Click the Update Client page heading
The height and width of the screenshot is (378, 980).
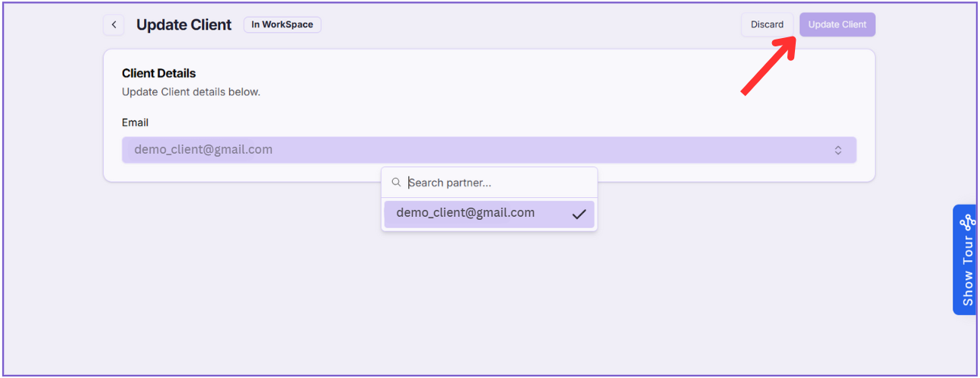(x=184, y=24)
